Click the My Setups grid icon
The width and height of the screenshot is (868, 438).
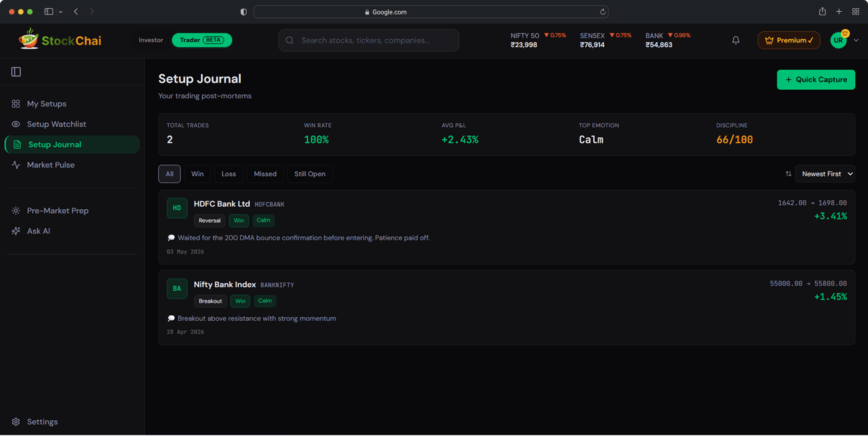pyautogui.click(x=16, y=104)
